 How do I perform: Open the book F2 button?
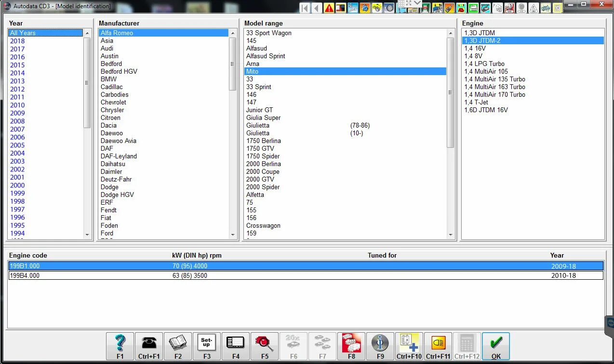(178, 346)
